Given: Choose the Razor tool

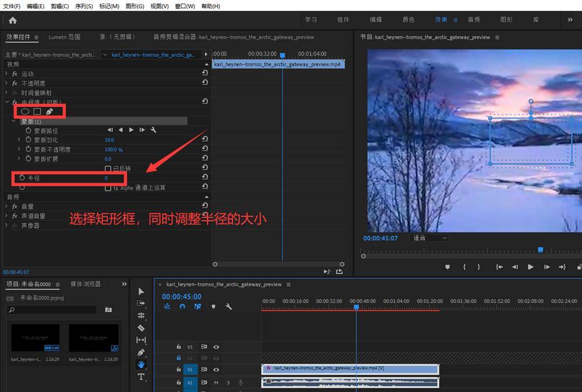Looking at the screenshot, I should (x=141, y=328).
